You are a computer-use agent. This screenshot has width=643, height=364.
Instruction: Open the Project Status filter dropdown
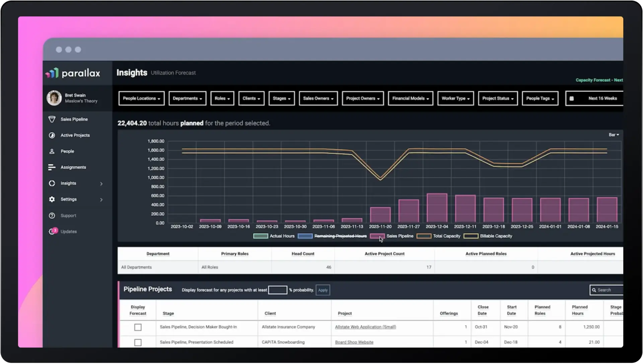pyautogui.click(x=498, y=99)
